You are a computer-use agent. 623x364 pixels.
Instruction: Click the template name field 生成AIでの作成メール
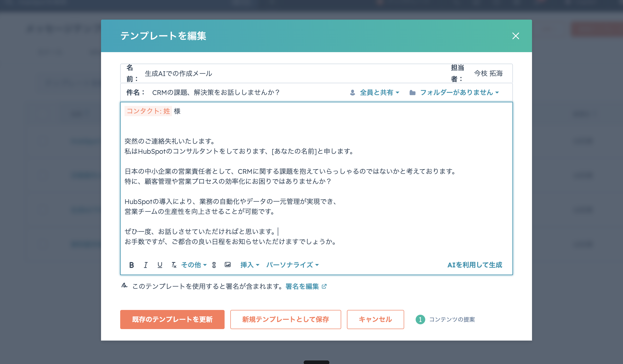point(178,74)
